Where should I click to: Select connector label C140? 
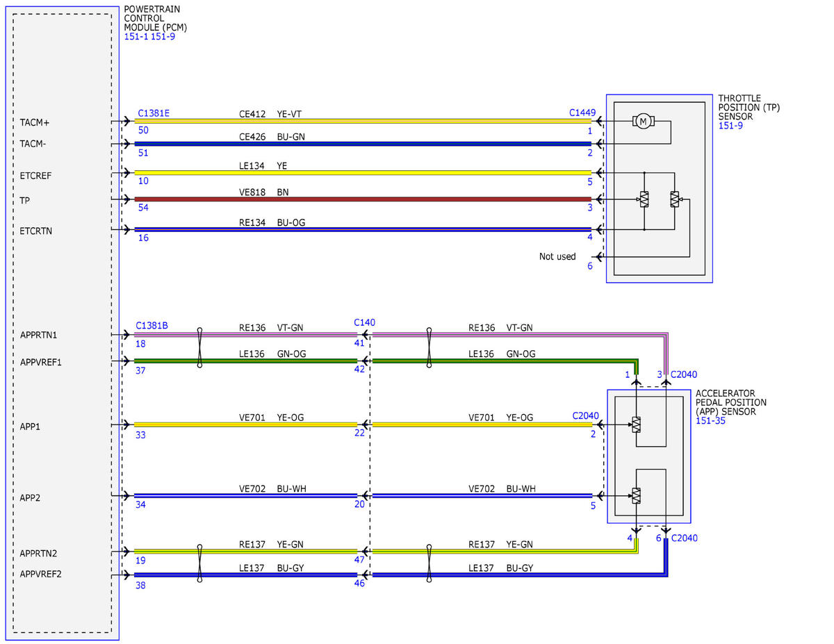point(364,322)
